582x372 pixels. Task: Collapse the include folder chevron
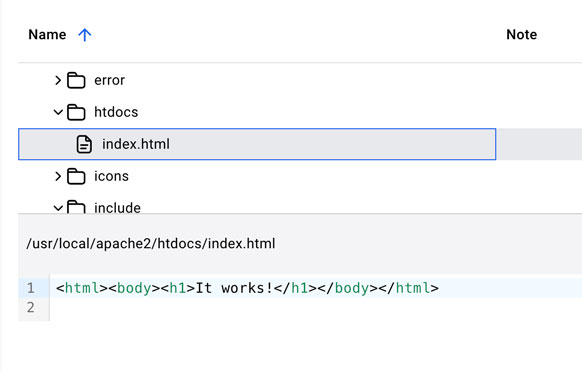point(58,208)
